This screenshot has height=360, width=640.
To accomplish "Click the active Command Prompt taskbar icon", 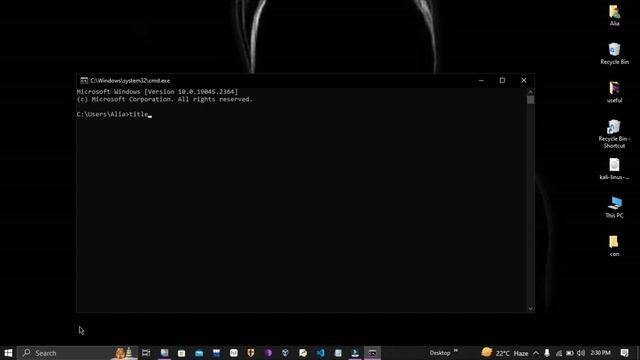I will point(372,353).
